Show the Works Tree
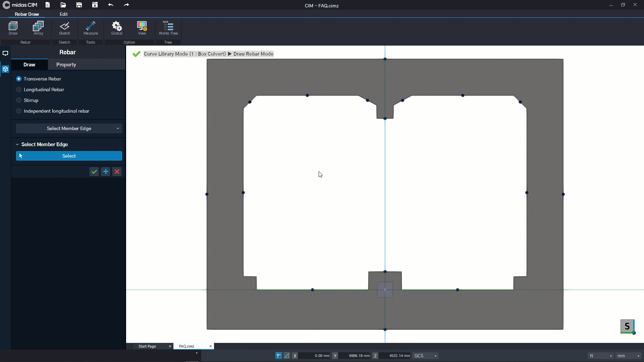This screenshot has width=644, height=362. pyautogui.click(x=168, y=28)
